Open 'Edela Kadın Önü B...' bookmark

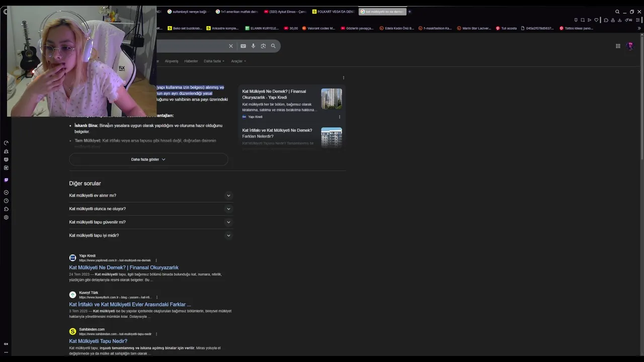click(x=396, y=28)
